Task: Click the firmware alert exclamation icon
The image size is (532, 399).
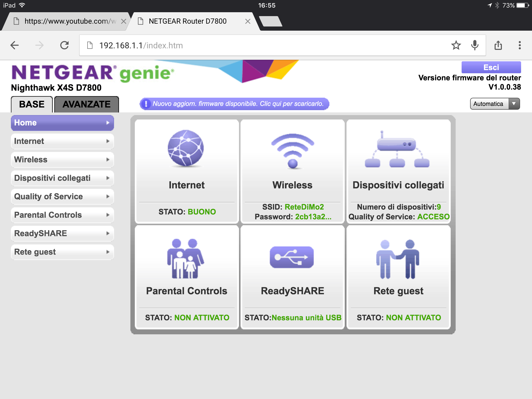Action: 146,104
